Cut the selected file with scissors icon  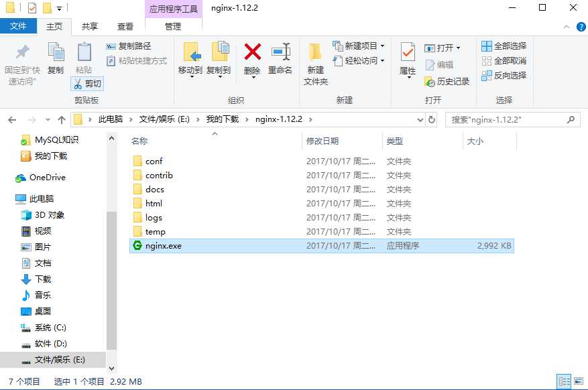pos(87,84)
